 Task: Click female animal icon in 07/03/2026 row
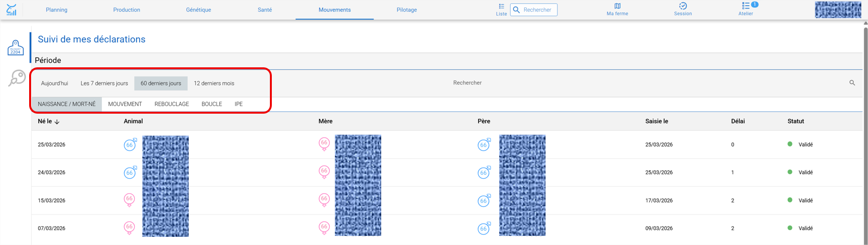pyautogui.click(x=129, y=228)
